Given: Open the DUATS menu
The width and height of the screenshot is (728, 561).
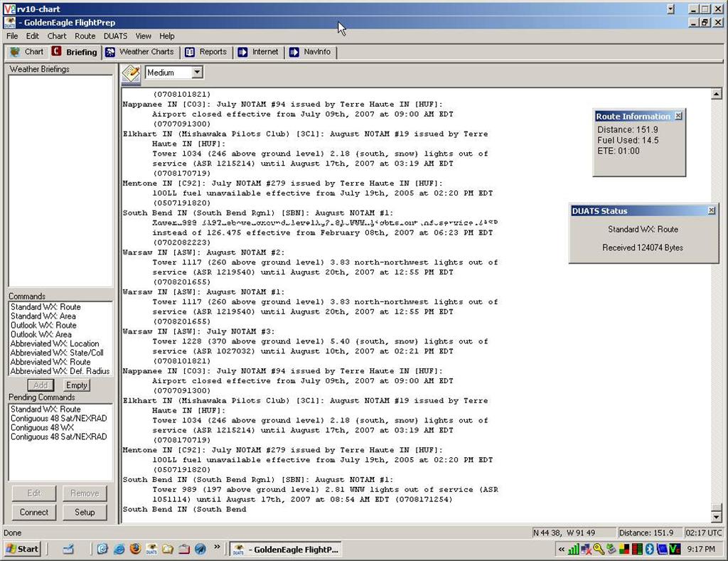Looking at the screenshot, I should click(x=115, y=36).
